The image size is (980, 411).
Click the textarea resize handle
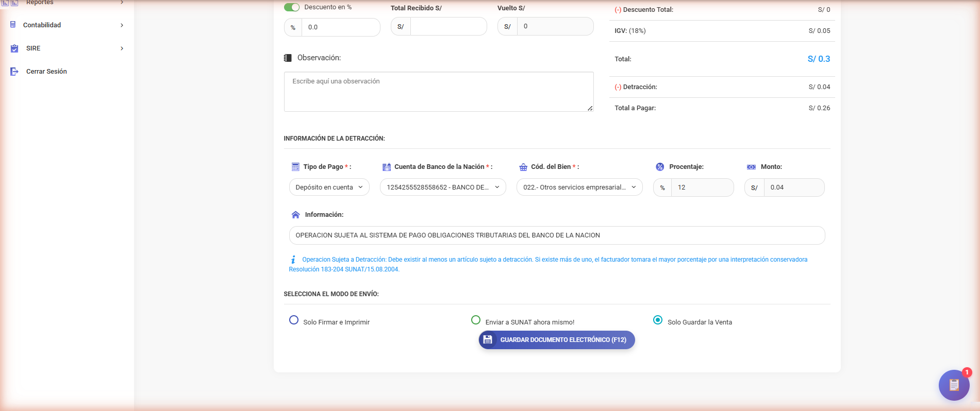click(x=590, y=108)
